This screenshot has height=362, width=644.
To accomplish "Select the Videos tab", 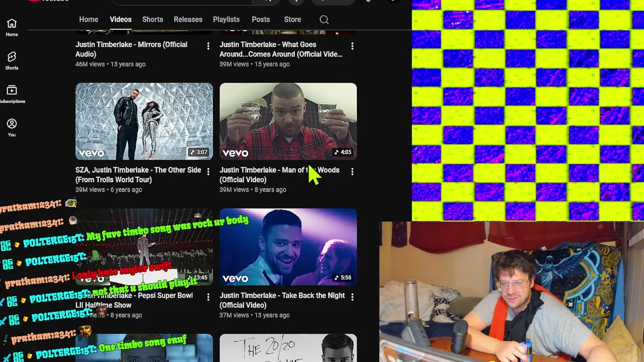I will [x=121, y=20].
